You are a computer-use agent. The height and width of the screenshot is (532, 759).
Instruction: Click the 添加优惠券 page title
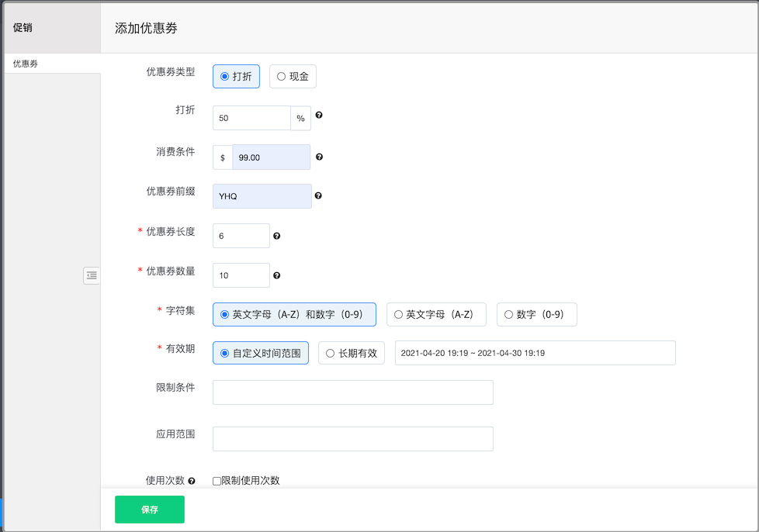pos(146,28)
